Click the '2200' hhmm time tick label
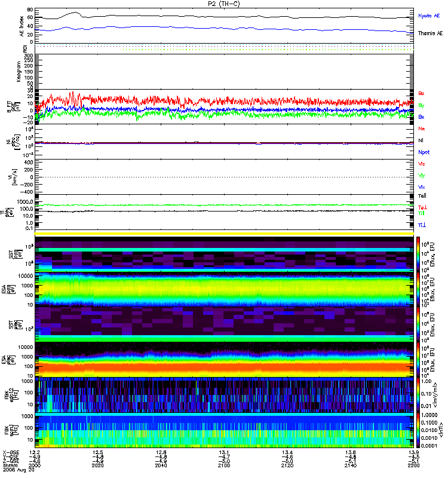The image size is (448, 478). click(413, 465)
